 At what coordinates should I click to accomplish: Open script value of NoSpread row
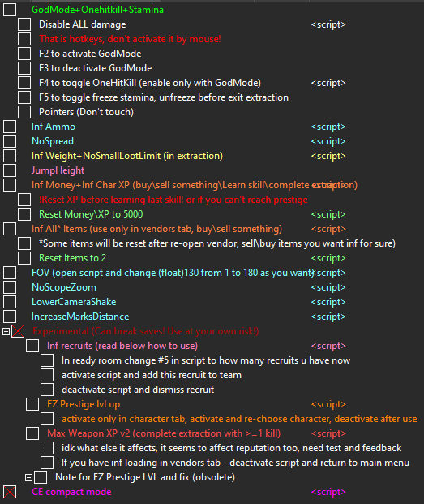[x=328, y=141]
